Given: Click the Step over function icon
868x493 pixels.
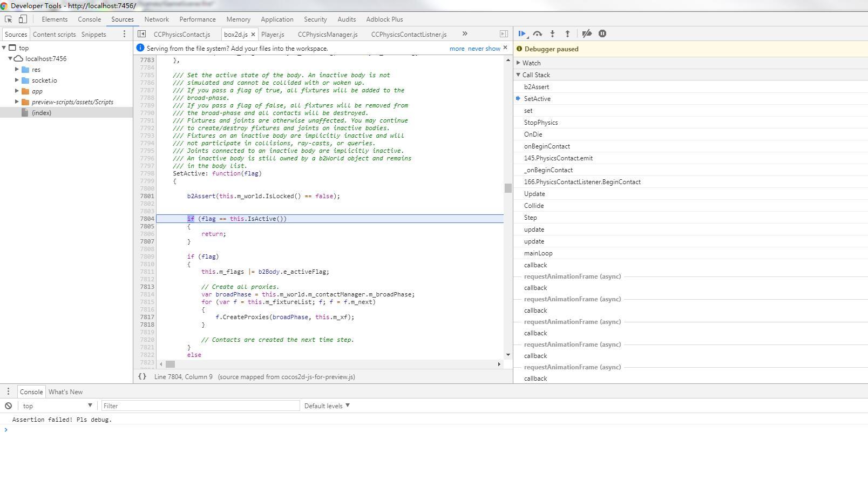Looking at the screenshot, I should [537, 33].
